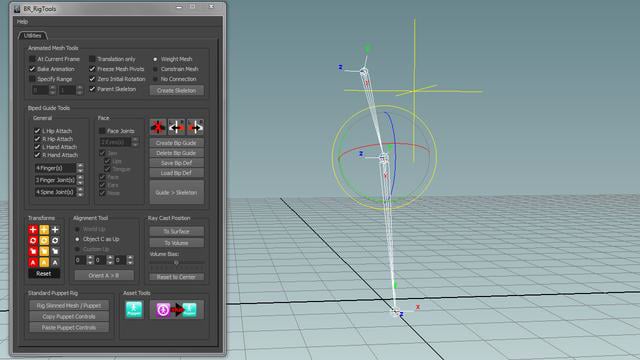Uncheck the Bake Animation checkbox
640x360 pixels.
pyautogui.click(x=32, y=69)
